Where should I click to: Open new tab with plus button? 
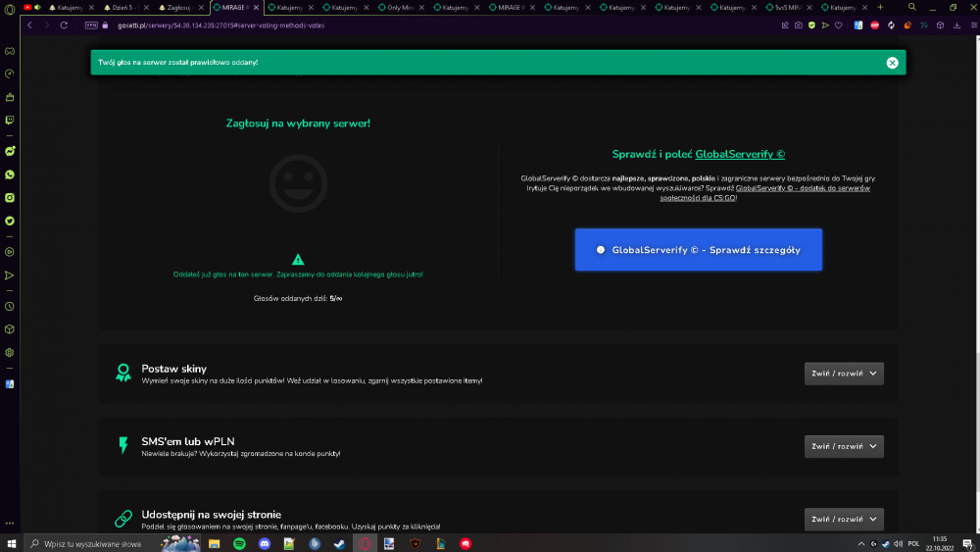click(x=880, y=8)
